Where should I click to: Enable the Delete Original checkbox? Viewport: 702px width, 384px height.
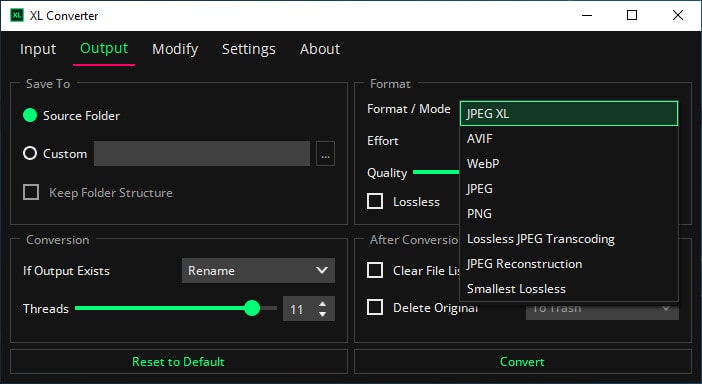pos(375,307)
